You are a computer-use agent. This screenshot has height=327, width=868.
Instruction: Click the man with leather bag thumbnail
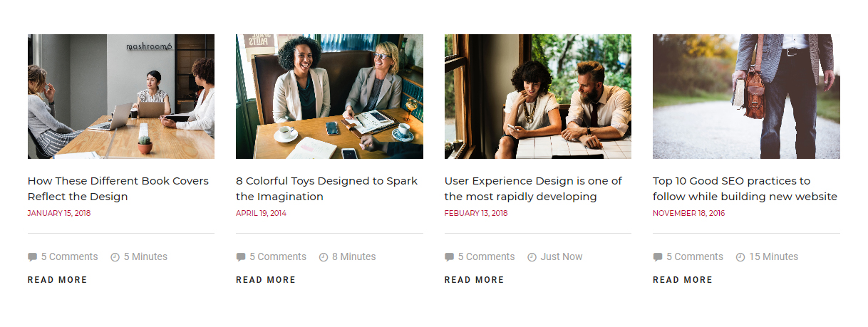[746, 96]
